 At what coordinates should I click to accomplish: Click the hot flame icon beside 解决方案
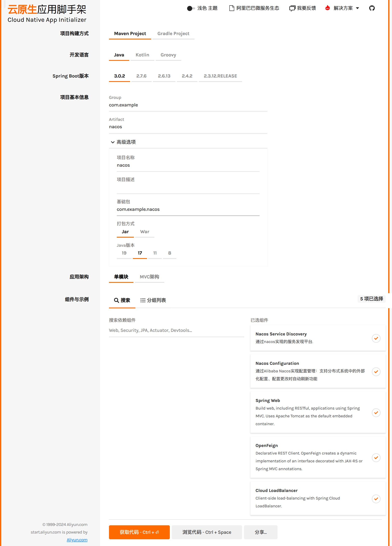tap(327, 8)
